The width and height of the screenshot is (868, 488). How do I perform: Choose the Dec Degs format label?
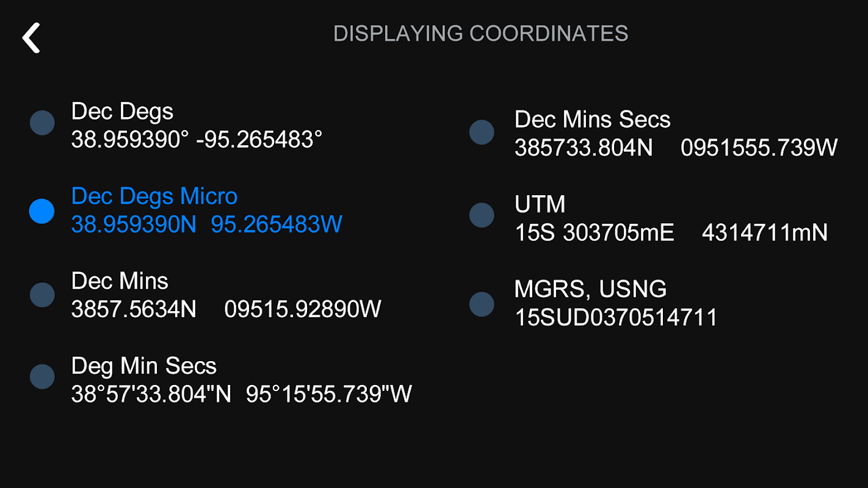point(122,112)
